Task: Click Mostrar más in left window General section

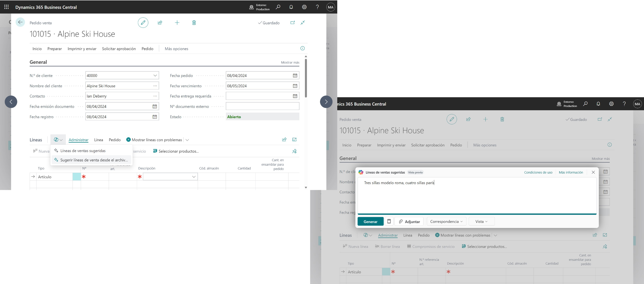Action: click(290, 62)
